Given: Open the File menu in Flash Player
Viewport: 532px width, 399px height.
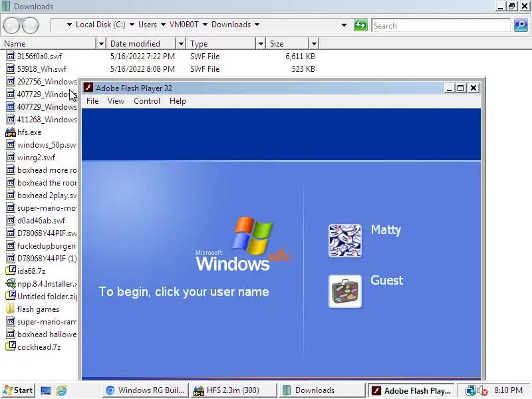Looking at the screenshot, I should [92, 101].
